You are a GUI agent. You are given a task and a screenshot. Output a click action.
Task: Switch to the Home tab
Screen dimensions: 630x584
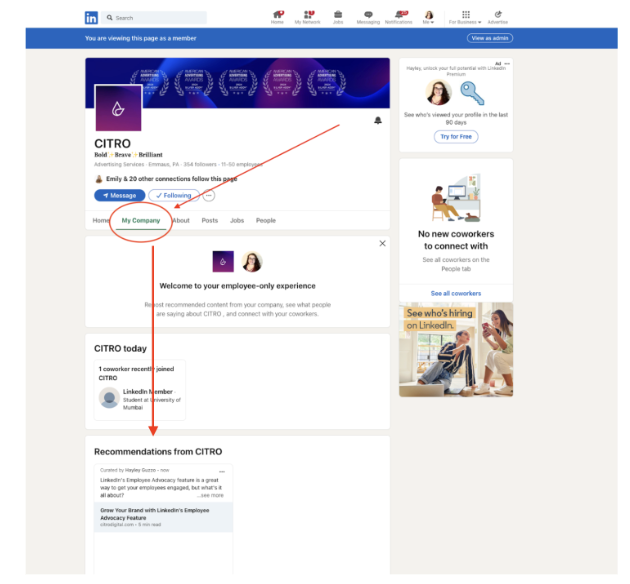[100, 220]
